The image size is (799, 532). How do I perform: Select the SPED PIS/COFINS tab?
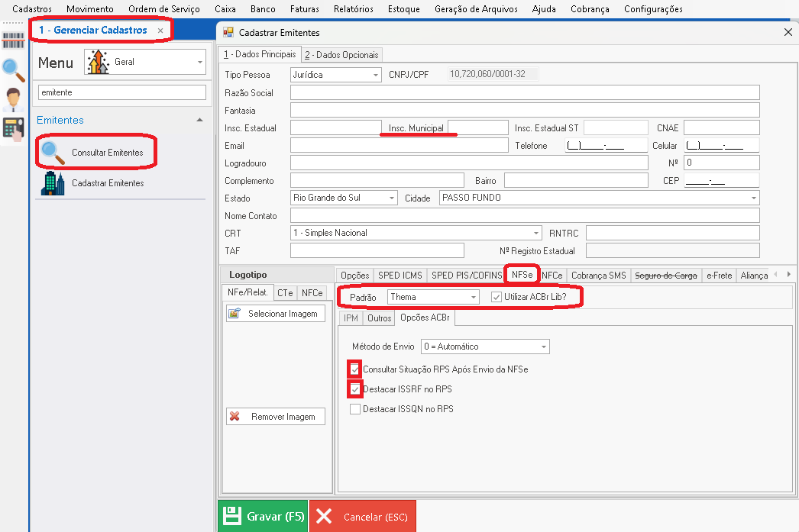467,276
